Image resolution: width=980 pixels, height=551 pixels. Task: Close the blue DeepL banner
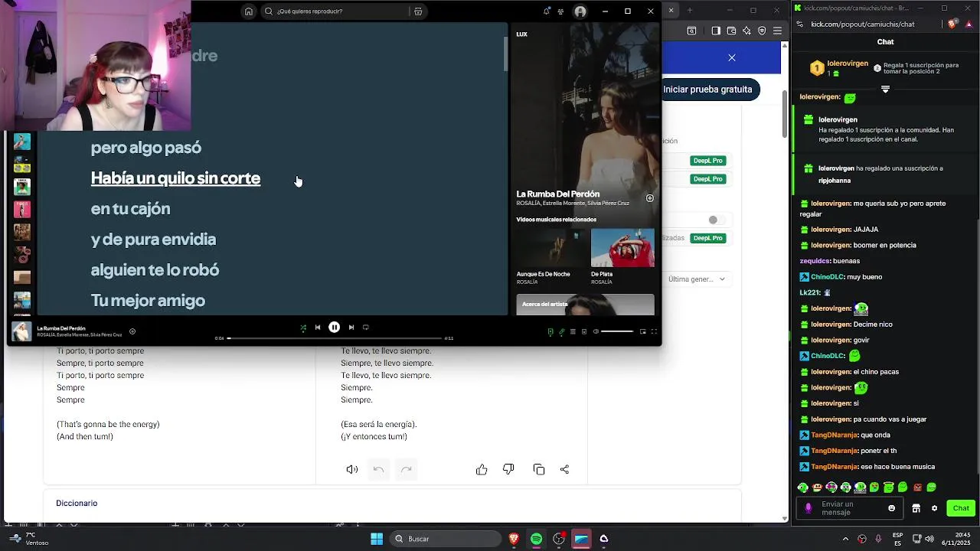click(x=732, y=57)
